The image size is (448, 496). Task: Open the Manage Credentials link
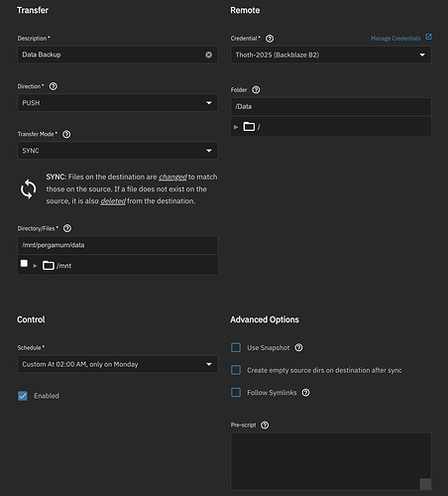(x=395, y=39)
